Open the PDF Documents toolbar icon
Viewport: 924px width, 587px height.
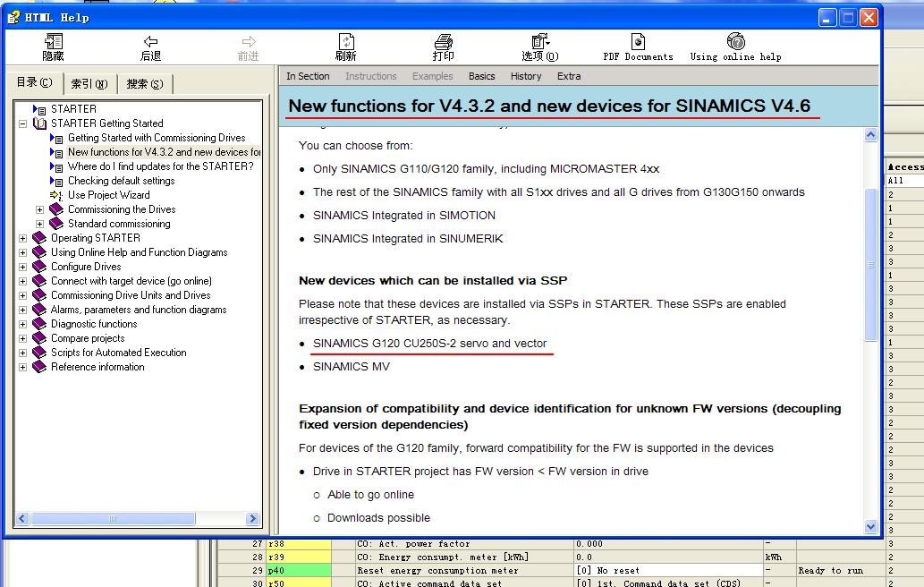click(638, 41)
